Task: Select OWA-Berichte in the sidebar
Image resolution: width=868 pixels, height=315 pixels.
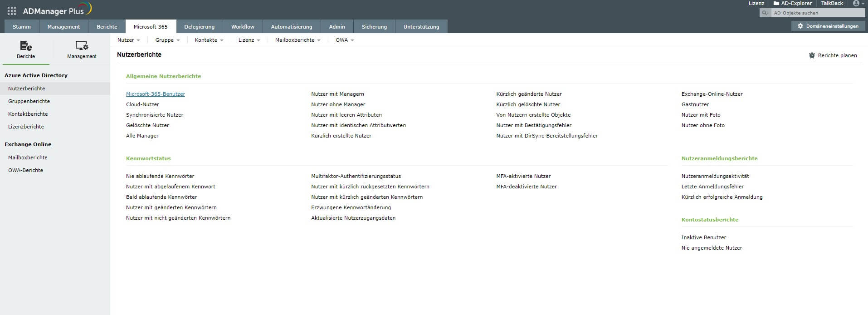Action: 25,170
